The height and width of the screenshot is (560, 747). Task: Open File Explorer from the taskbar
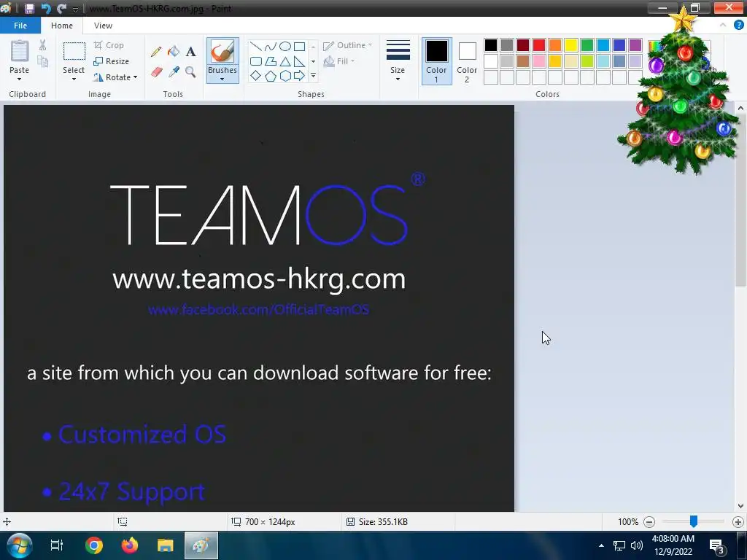coord(166,545)
